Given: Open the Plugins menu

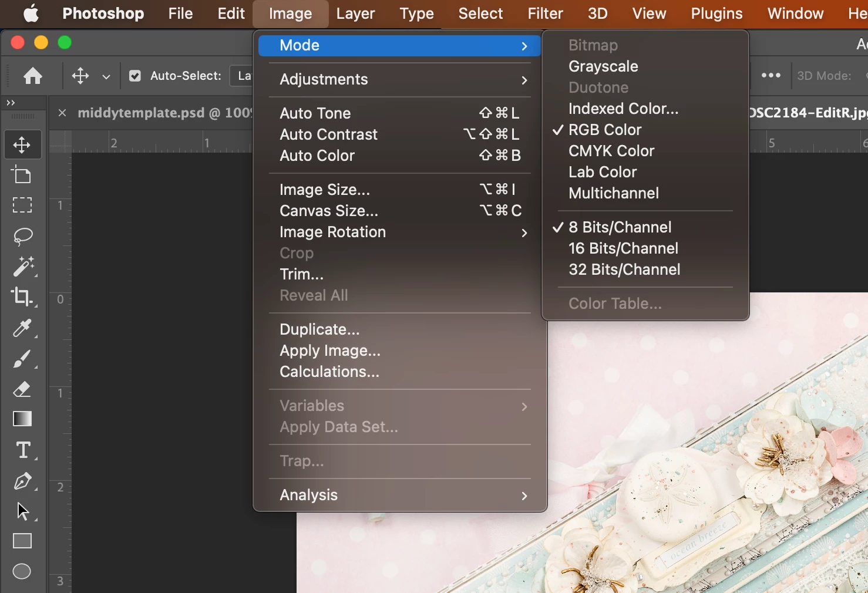Looking at the screenshot, I should 716,14.
